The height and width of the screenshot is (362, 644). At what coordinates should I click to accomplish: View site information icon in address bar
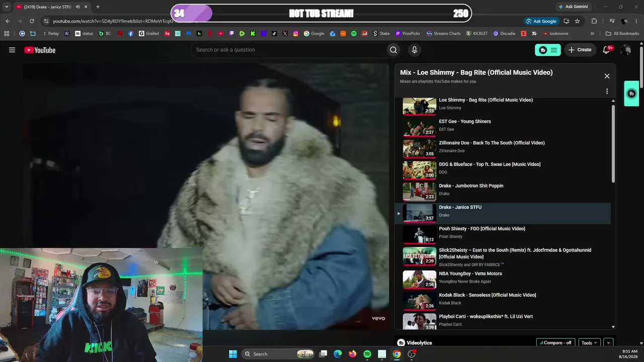[46, 21]
